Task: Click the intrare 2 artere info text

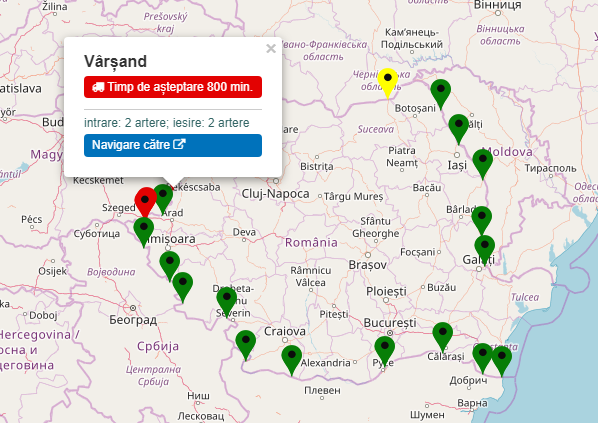Action: [167, 123]
